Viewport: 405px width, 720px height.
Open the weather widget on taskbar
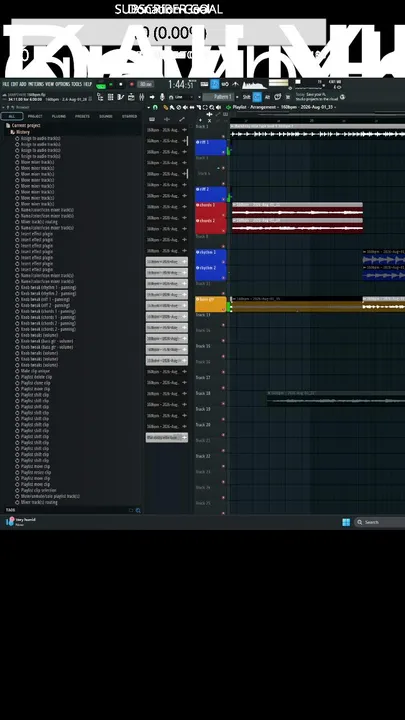(x=21, y=521)
